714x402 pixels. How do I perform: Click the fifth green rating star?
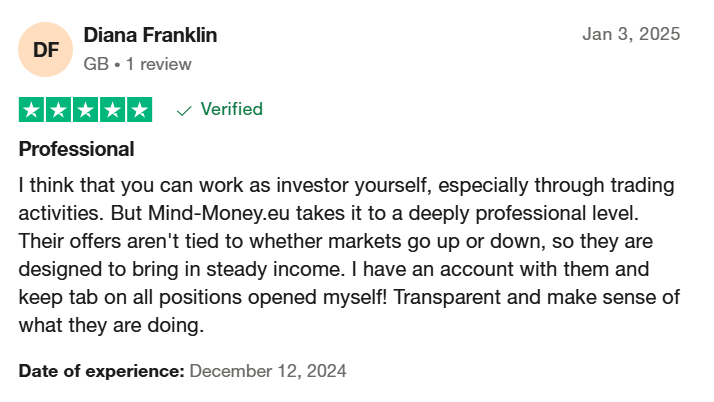[139, 110]
